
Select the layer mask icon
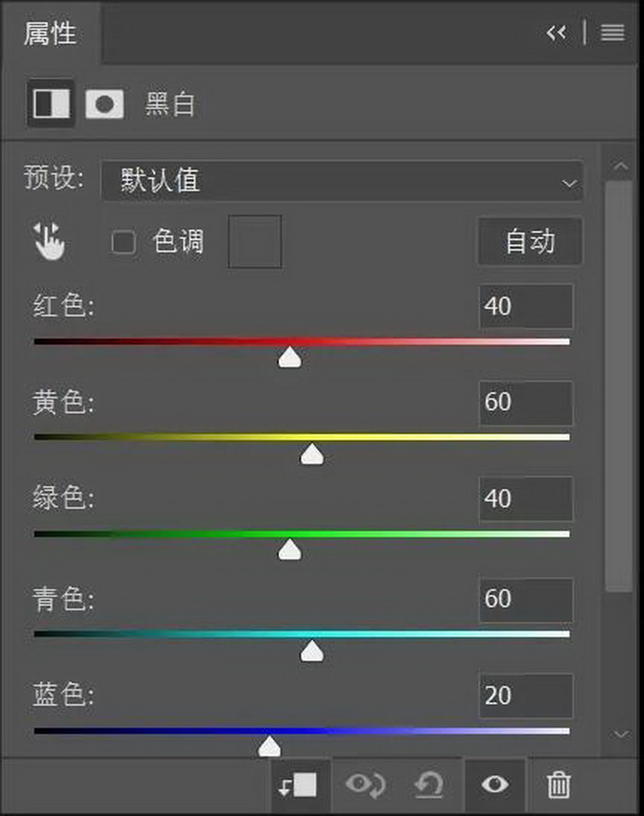(x=105, y=104)
